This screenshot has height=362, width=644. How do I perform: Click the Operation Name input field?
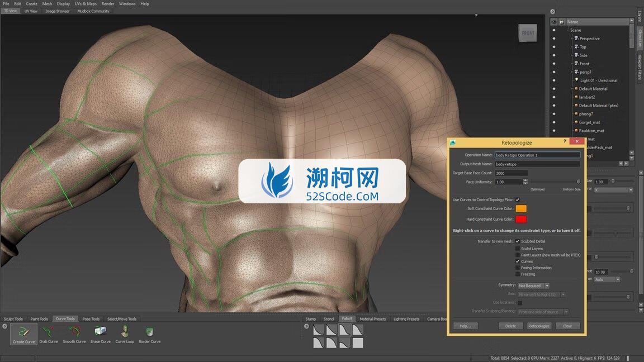coord(537,155)
